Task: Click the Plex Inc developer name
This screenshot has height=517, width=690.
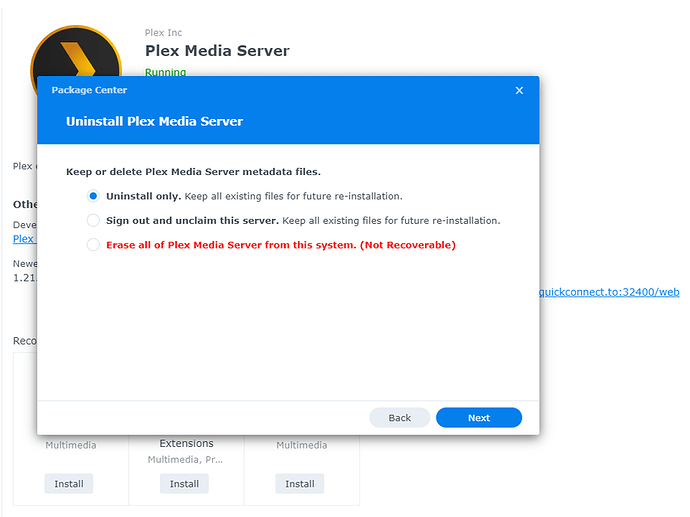Action: coord(163,33)
